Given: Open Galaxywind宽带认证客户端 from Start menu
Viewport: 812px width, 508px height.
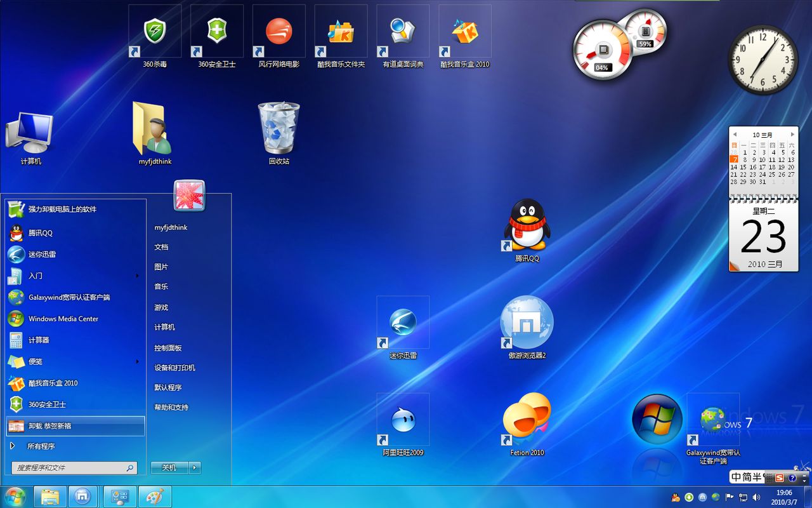Looking at the screenshot, I should 76,297.
